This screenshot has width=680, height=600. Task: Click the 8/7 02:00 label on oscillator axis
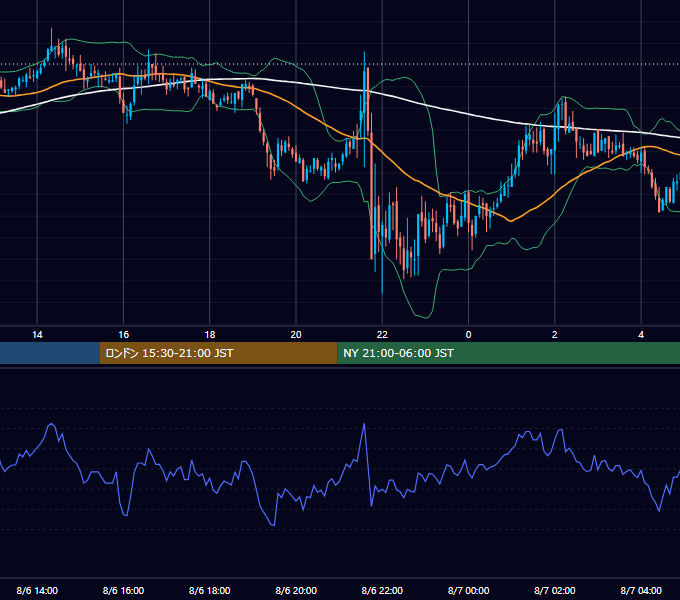[555, 590]
